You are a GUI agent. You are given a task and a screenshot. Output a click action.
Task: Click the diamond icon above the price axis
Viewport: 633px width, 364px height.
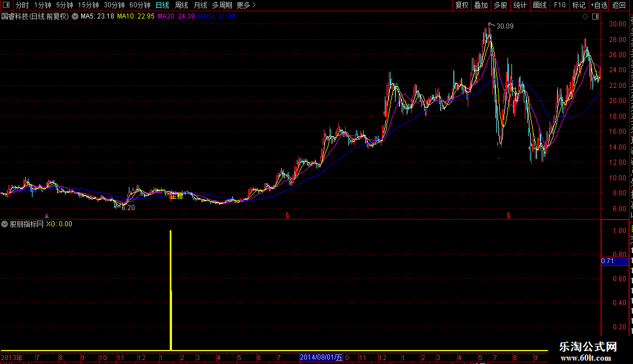pos(585,17)
